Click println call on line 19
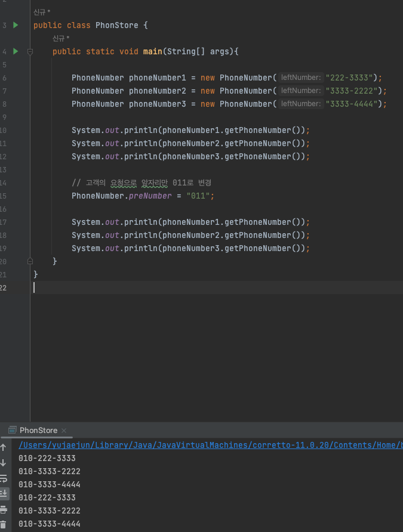 (x=141, y=249)
